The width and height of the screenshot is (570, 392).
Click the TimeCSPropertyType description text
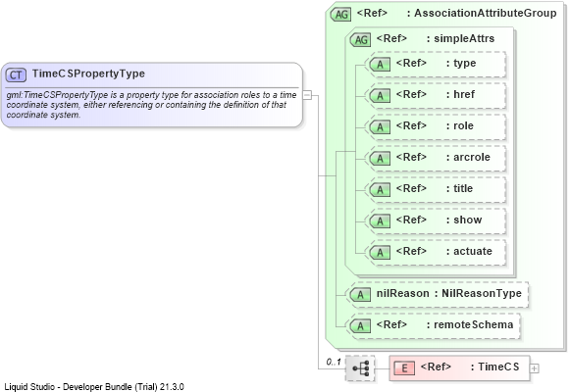click(x=152, y=105)
